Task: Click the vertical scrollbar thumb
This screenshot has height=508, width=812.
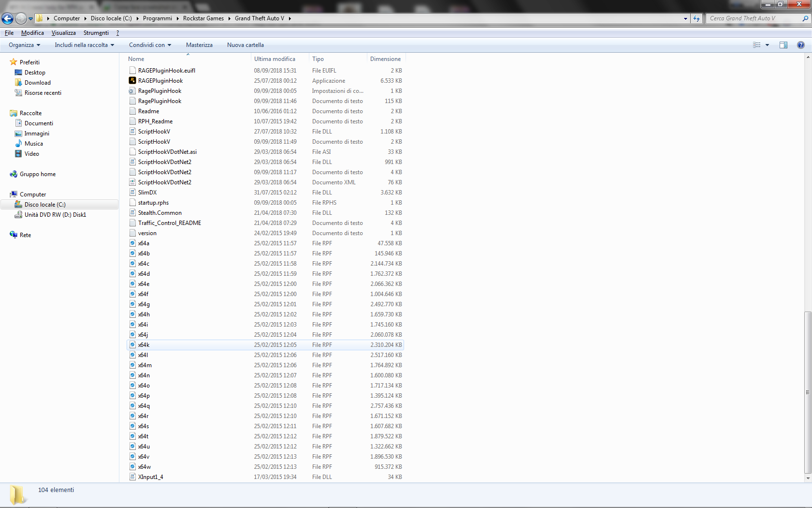Action: [808, 393]
